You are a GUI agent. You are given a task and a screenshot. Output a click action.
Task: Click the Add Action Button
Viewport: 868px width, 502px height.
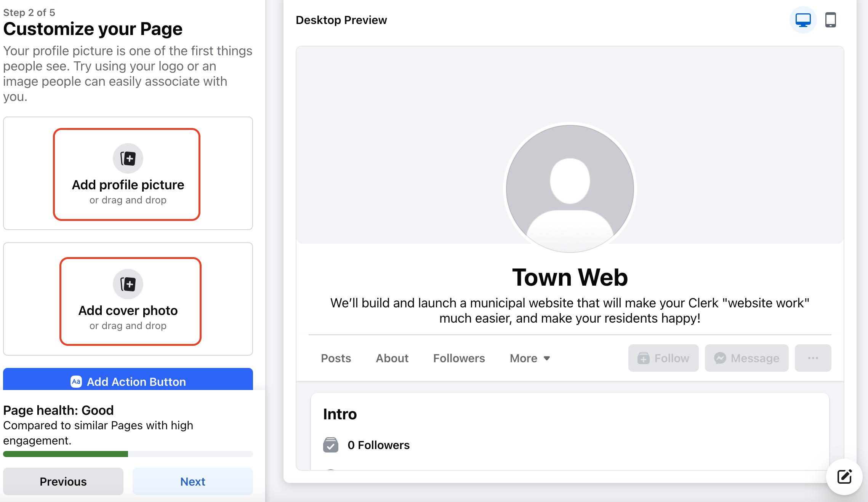[128, 379]
